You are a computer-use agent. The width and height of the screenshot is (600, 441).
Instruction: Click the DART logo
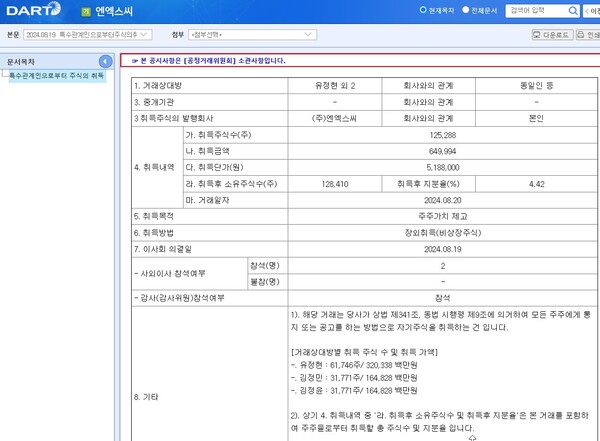pos(32,11)
